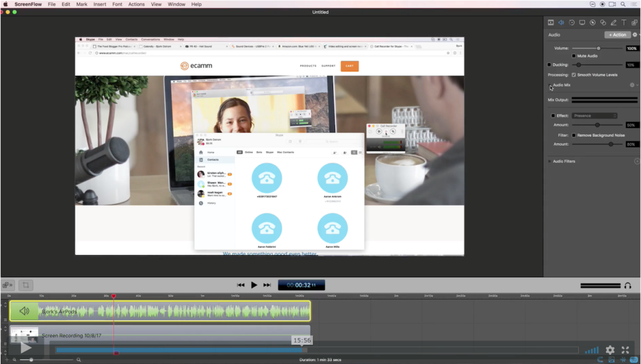The image size is (641, 364).
Task: Open the View menu
Action: [156, 4]
